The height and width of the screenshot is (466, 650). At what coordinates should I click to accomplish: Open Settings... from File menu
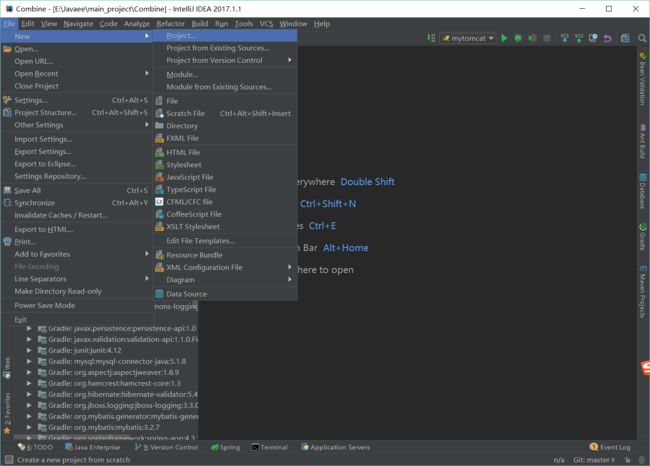tap(77, 100)
